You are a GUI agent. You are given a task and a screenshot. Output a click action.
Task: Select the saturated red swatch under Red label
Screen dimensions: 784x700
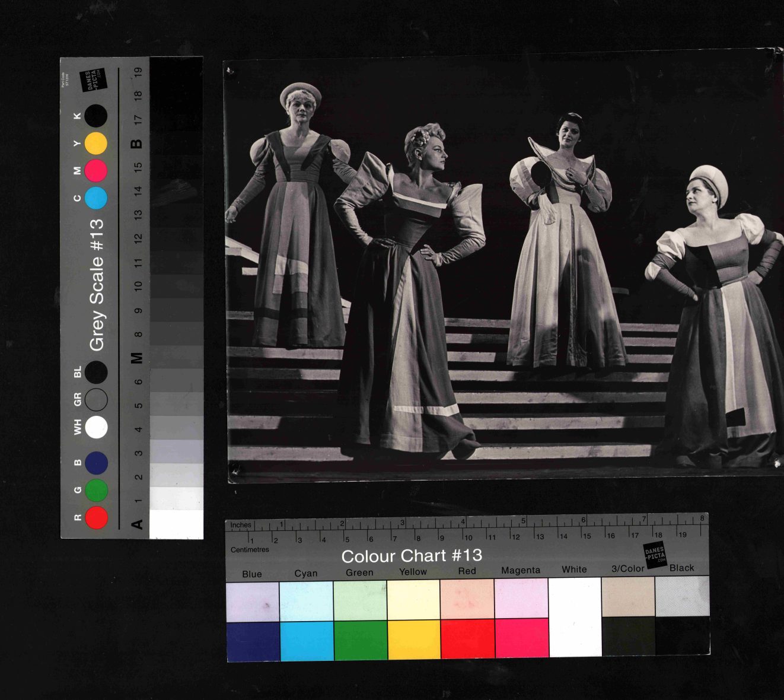point(467,638)
